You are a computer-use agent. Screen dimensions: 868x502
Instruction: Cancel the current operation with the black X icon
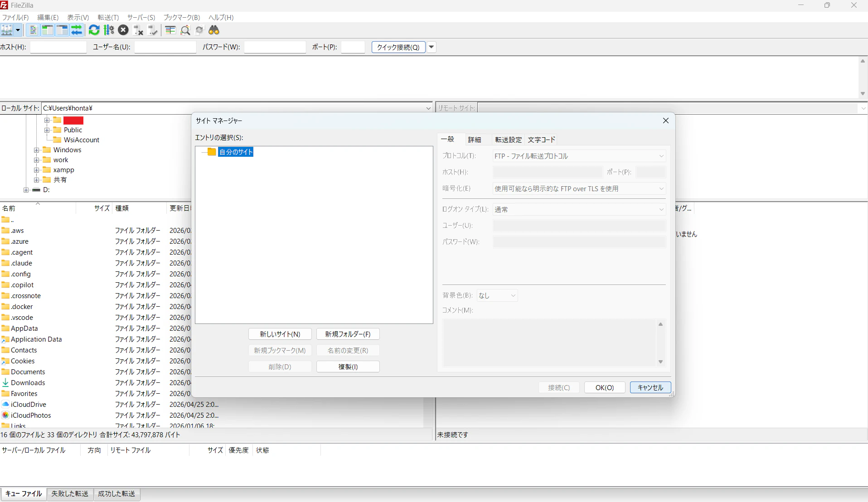pyautogui.click(x=123, y=30)
